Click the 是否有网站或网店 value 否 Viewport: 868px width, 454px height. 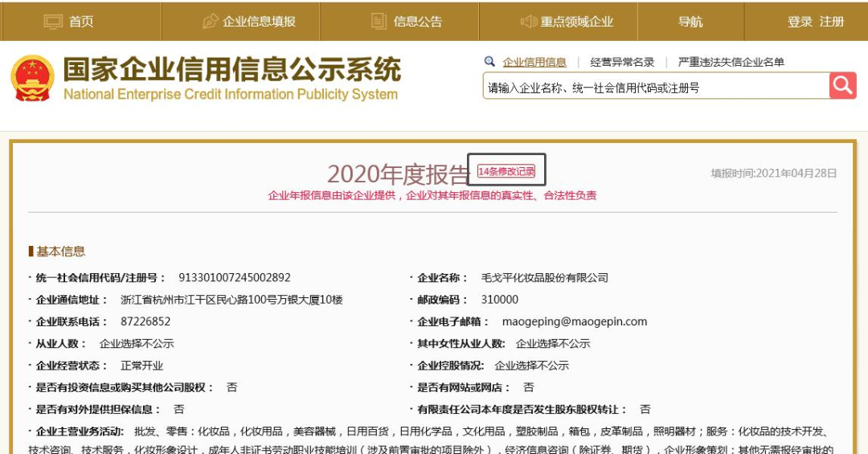[x=529, y=387]
